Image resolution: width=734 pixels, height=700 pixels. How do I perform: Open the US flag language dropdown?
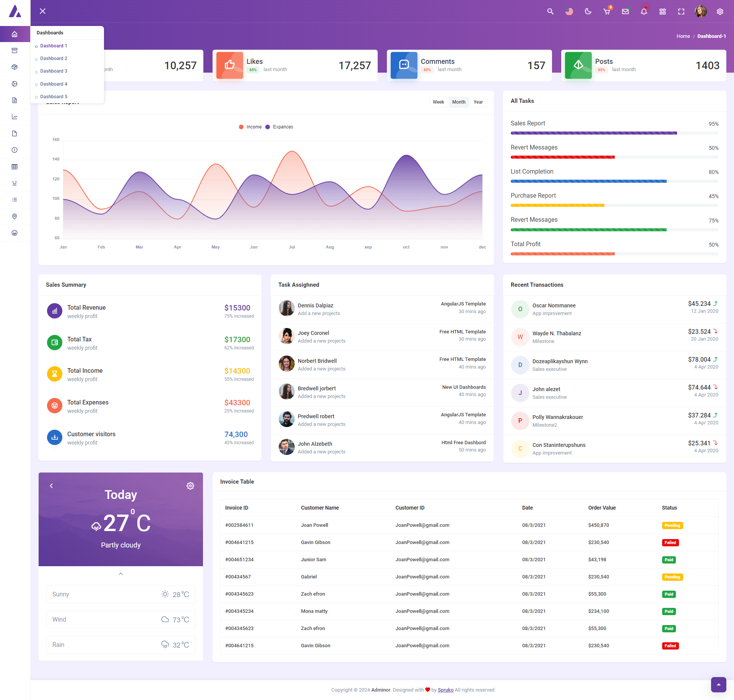569,11
